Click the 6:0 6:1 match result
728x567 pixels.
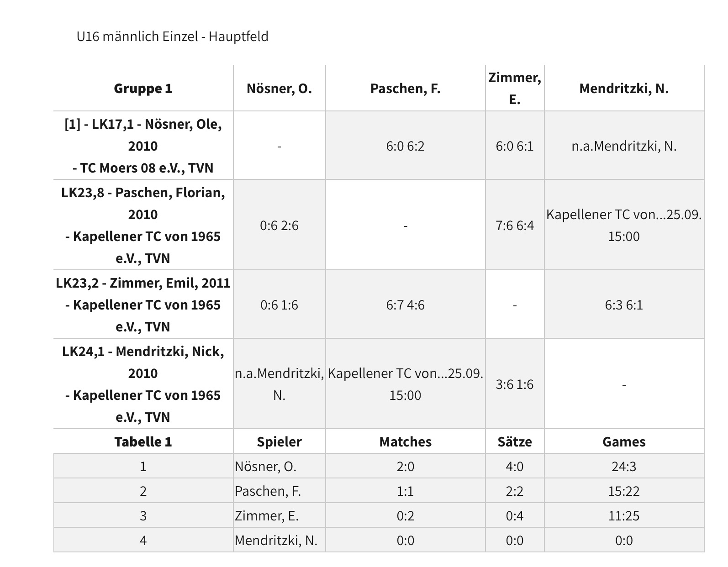click(x=514, y=146)
